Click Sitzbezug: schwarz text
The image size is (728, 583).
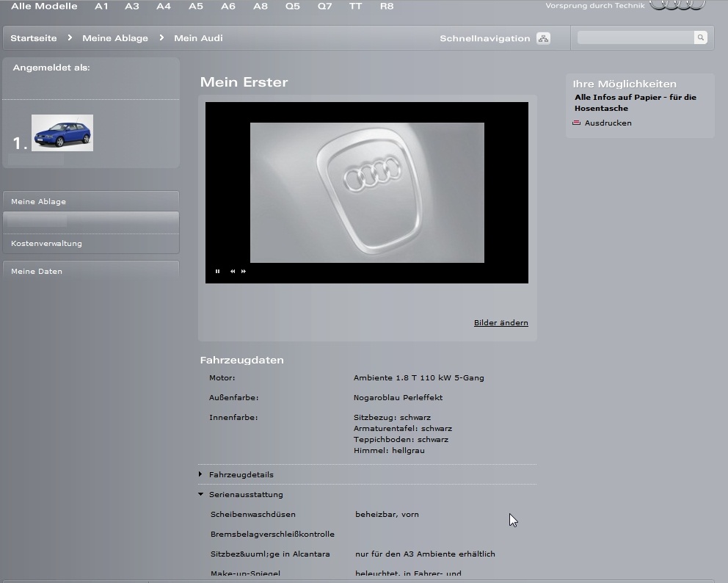(x=392, y=417)
